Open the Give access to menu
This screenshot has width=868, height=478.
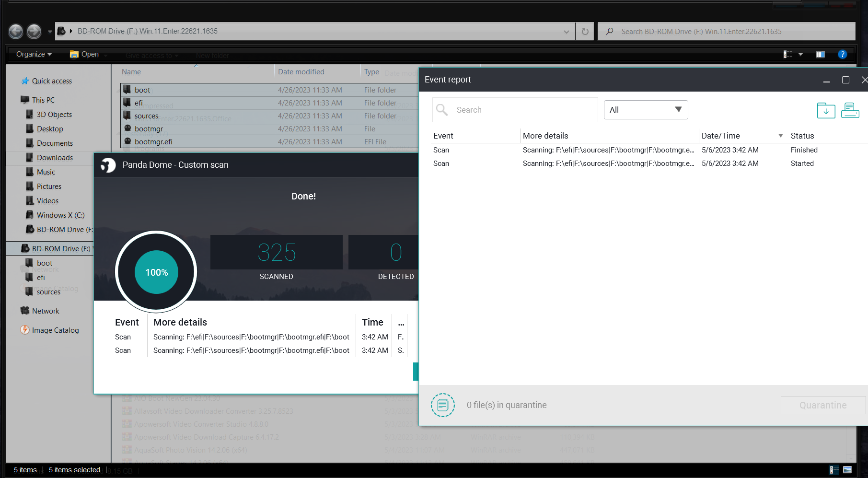pos(152,56)
